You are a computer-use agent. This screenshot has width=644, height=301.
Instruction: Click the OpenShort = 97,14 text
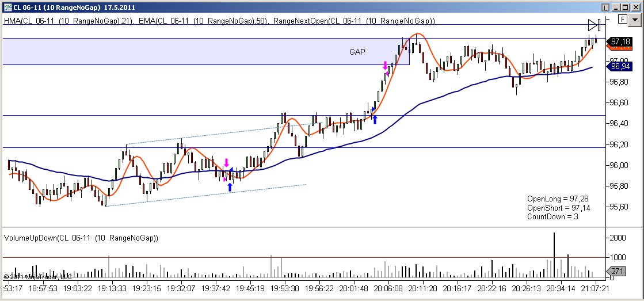[559, 208]
